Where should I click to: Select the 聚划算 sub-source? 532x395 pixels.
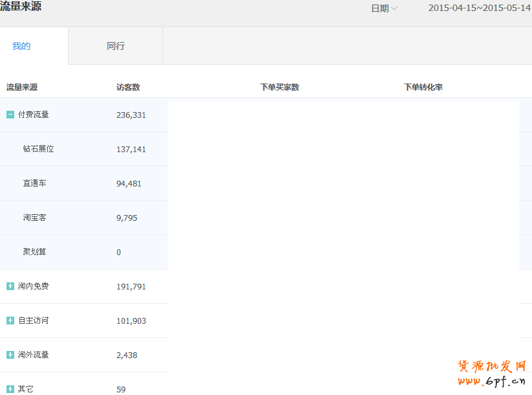point(35,252)
